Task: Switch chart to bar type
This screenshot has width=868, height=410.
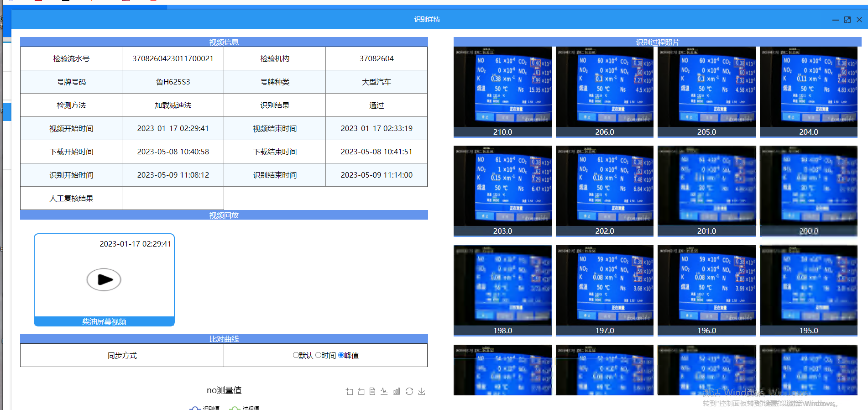Action: click(397, 391)
